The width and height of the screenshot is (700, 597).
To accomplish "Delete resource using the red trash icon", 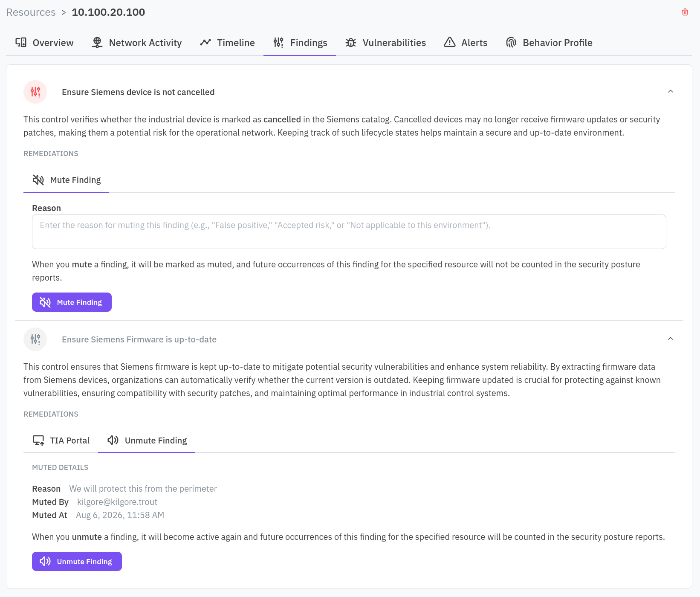I will tap(685, 12).
